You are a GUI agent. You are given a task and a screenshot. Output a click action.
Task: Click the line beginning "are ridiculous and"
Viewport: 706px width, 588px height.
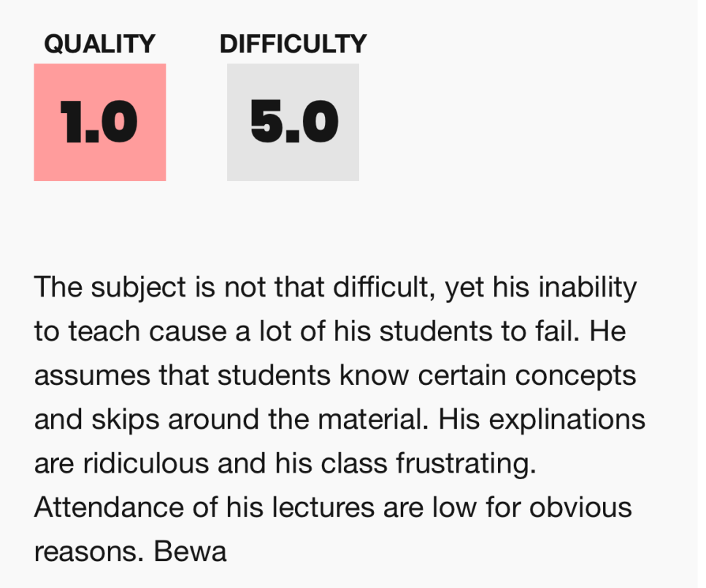click(285, 464)
